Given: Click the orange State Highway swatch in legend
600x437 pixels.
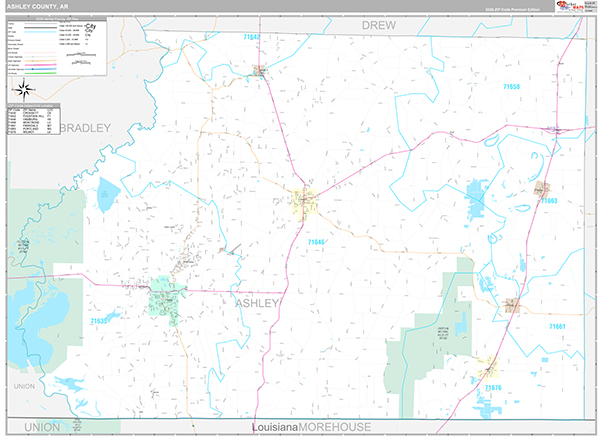Looking at the screenshot, I should point(40,61).
